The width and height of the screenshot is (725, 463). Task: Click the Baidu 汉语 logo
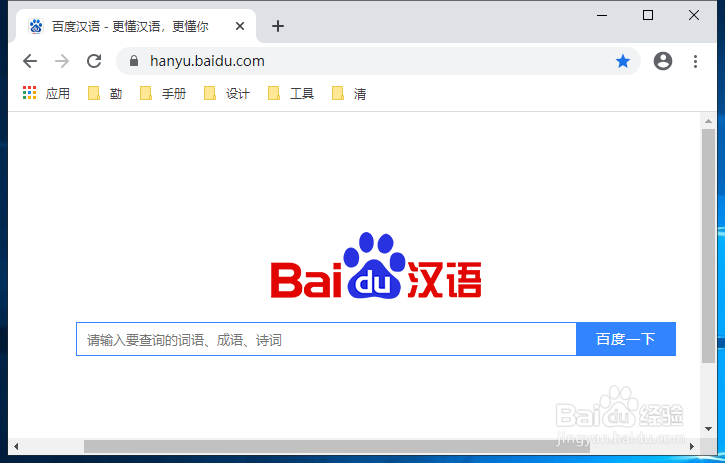tap(376, 265)
